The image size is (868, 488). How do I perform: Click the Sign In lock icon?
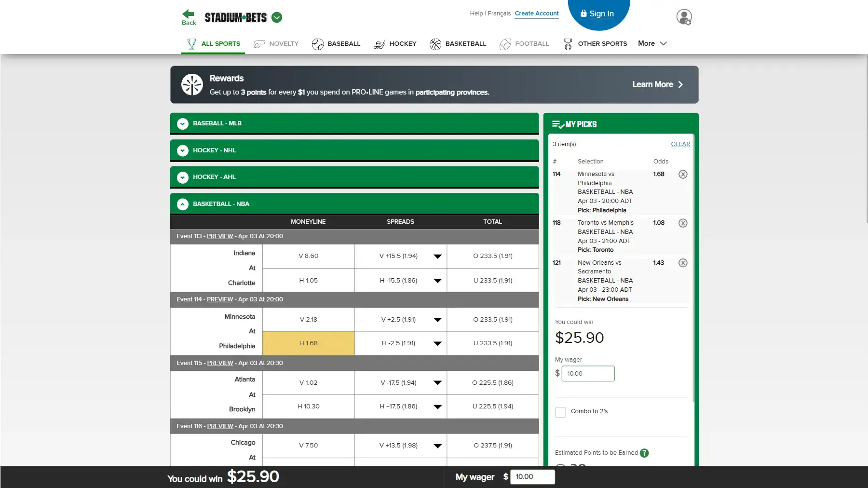pos(583,14)
